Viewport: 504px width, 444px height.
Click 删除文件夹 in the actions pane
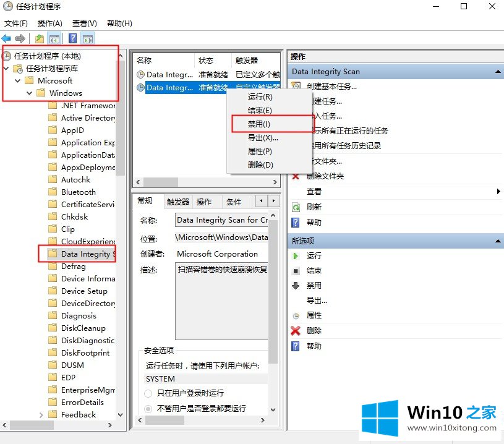tap(325, 176)
